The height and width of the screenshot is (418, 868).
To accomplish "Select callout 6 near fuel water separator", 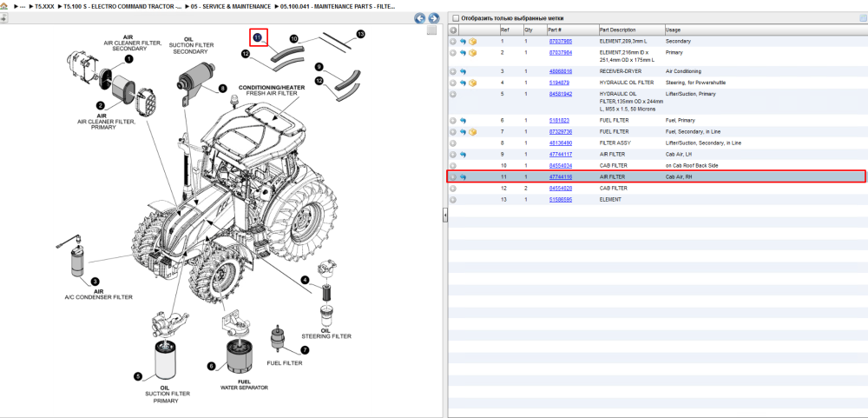I will 211,366.
